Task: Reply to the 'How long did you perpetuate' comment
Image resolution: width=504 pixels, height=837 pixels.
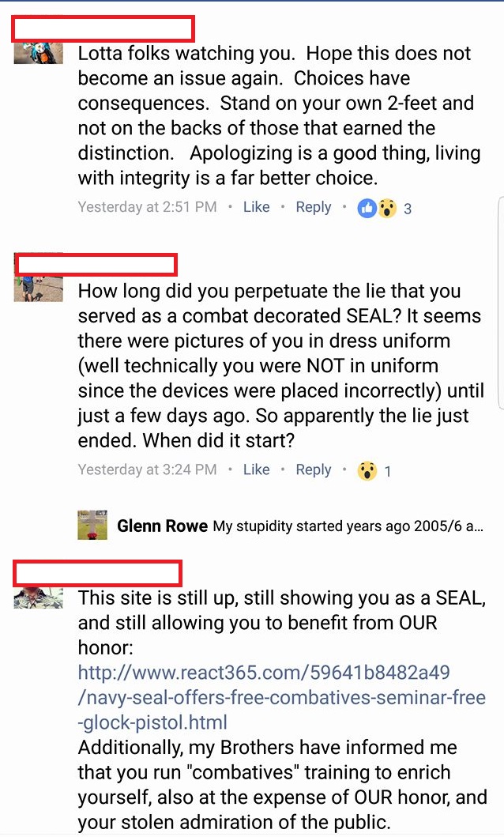Action: (314, 469)
